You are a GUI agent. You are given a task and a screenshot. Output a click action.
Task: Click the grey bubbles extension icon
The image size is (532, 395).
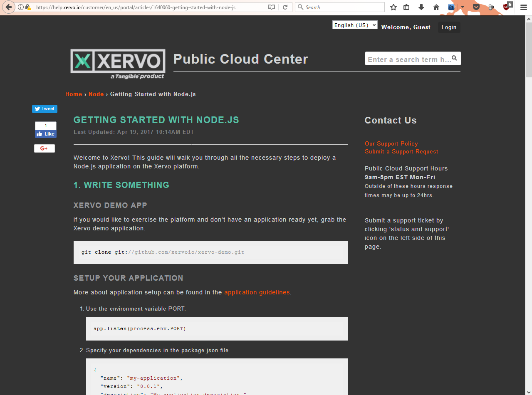pyautogui.click(x=491, y=7)
